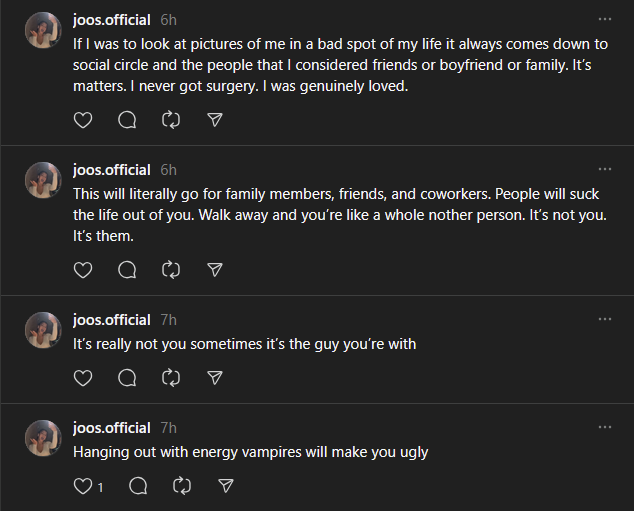Click the joos.official username on the energy vampires post
The width and height of the screenshot is (634, 511).
tap(112, 428)
